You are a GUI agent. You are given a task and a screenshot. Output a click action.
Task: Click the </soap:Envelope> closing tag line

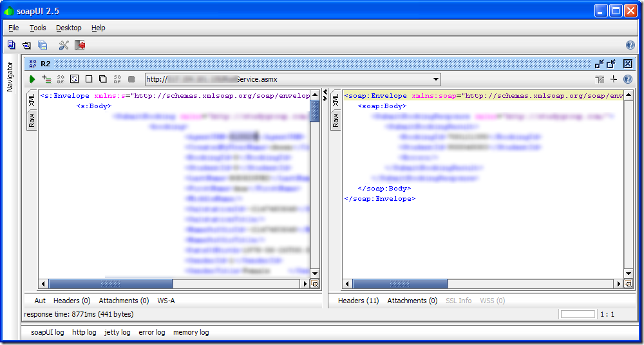click(x=380, y=199)
